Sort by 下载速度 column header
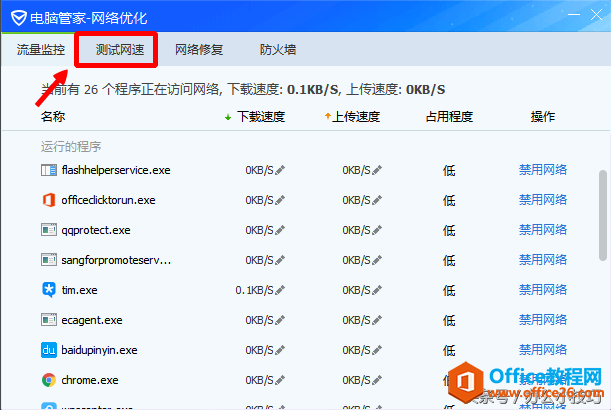The width and height of the screenshot is (611, 410). [x=261, y=117]
